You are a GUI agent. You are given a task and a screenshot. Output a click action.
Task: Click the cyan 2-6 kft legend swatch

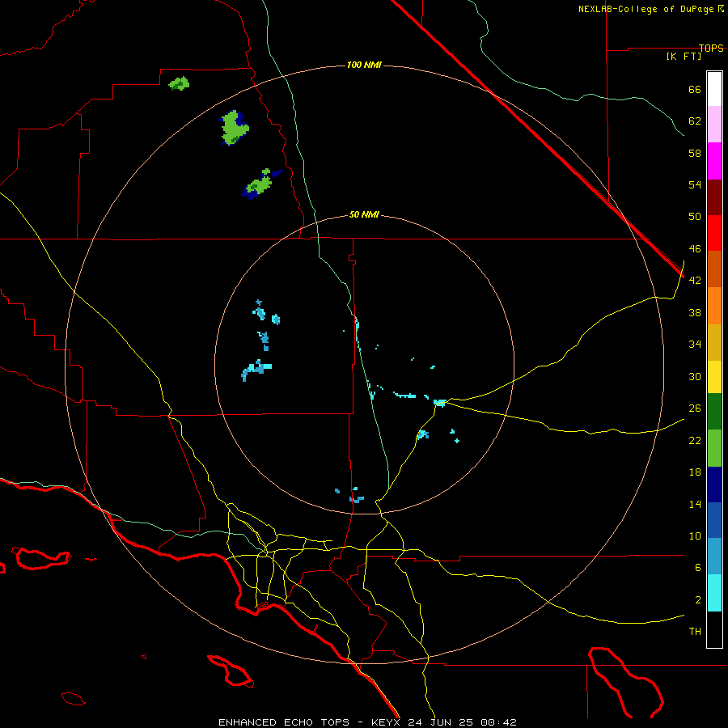pyautogui.click(x=714, y=593)
